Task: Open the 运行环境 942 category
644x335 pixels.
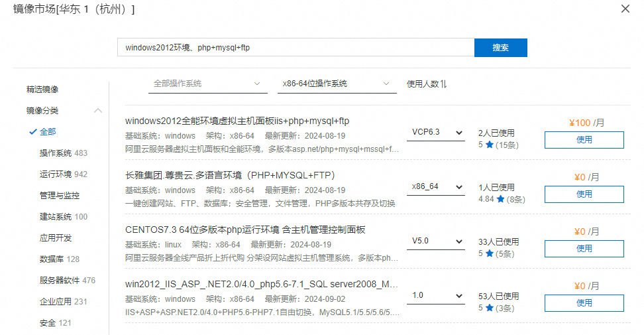Action: coord(63,174)
